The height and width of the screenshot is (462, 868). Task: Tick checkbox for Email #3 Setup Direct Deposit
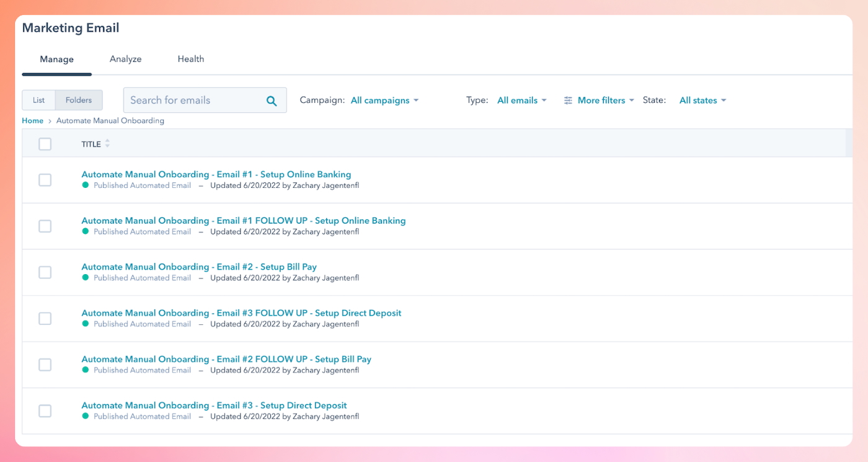pos(45,411)
